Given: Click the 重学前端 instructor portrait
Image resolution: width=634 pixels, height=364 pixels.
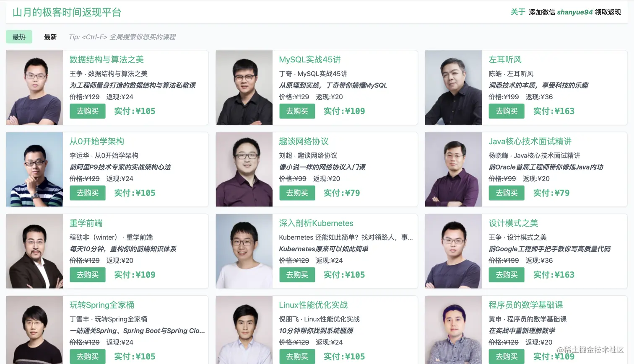Looking at the screenshot, I should point(34,251).
